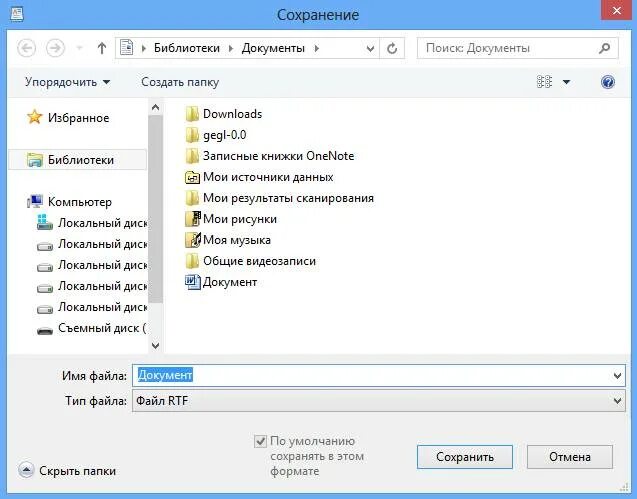This screenshot has height=499, width=637.
Task: Click navigation pane scroll up arrow
Action: 155,108
